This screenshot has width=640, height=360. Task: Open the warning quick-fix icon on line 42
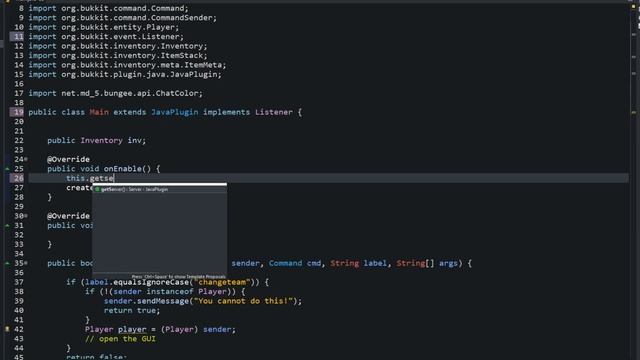[7, 329]
